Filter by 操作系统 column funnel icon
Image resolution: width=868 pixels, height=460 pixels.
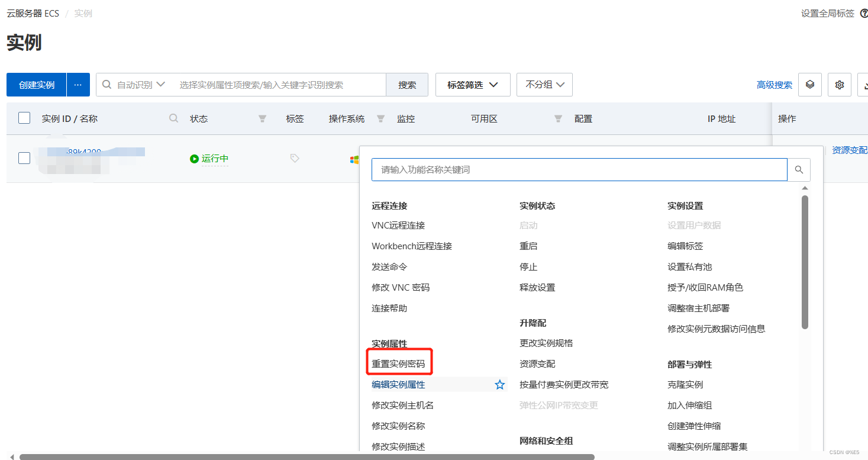tap(380, 118)
